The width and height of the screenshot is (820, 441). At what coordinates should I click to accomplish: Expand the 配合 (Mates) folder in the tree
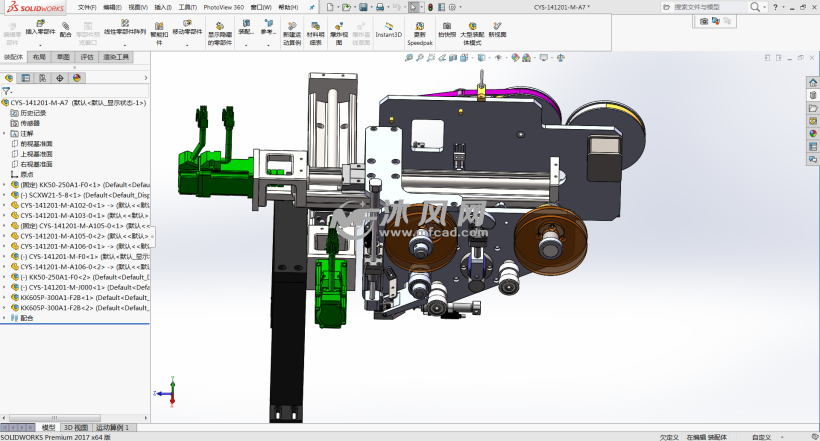click(5, 318)
